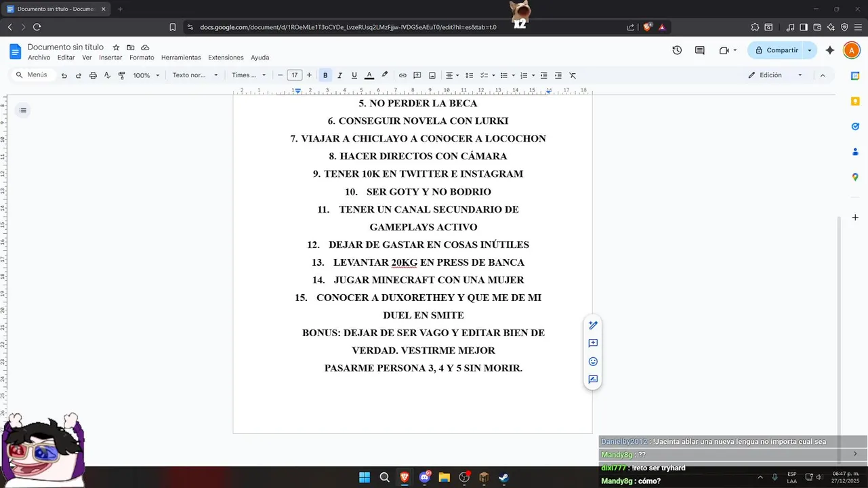Increase the indent
Image resolution: width=868 pixels, height=488 pixels.
click(558, 75)
